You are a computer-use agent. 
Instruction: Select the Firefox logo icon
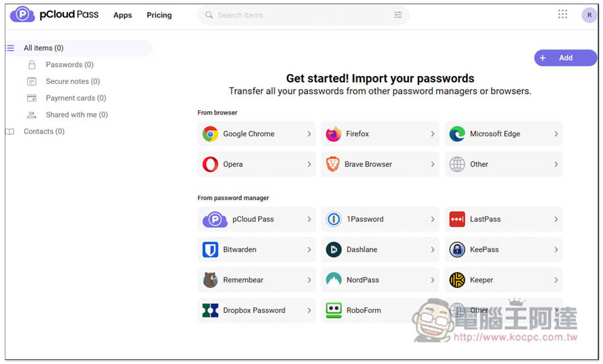[333, 134]
